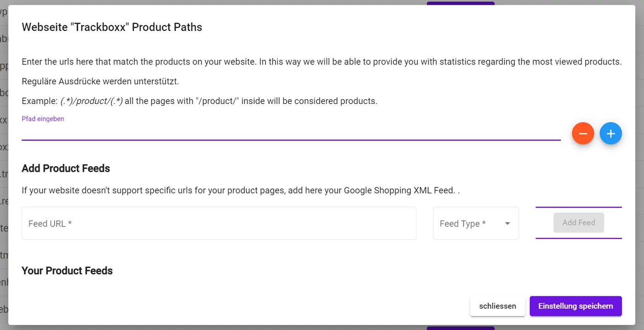Viewport: 644px width, 330px height.
Task: Click the blue plus add-path button
Action: click(610, 133)
